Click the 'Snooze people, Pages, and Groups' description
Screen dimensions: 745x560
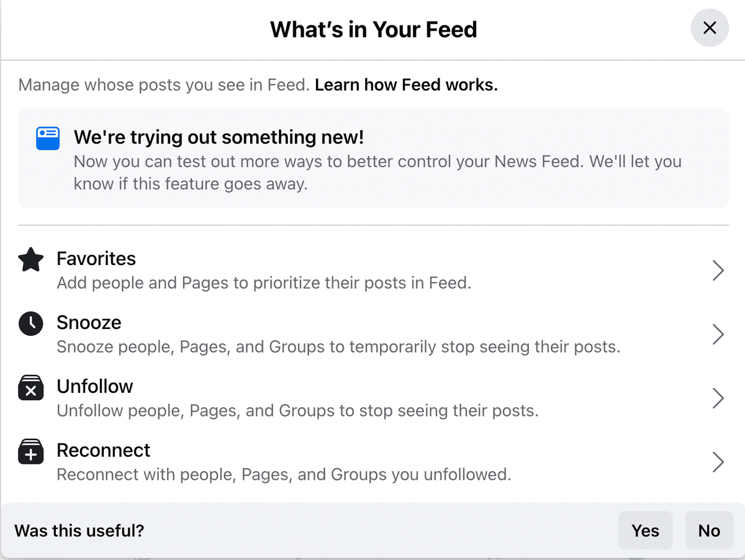tap(338, 346)
